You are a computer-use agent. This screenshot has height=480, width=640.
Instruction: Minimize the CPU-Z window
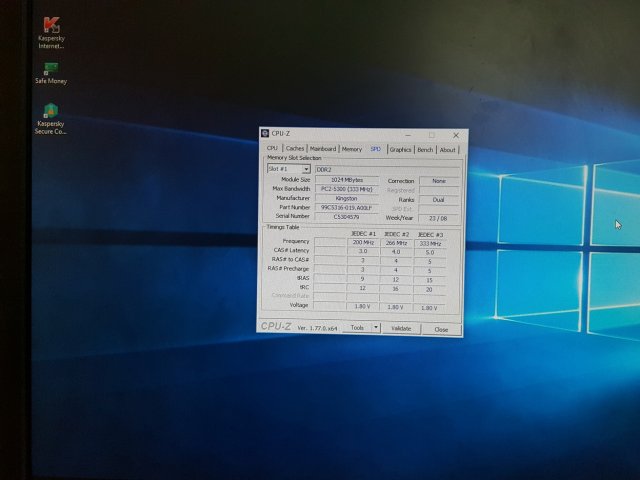click(409, 135)
